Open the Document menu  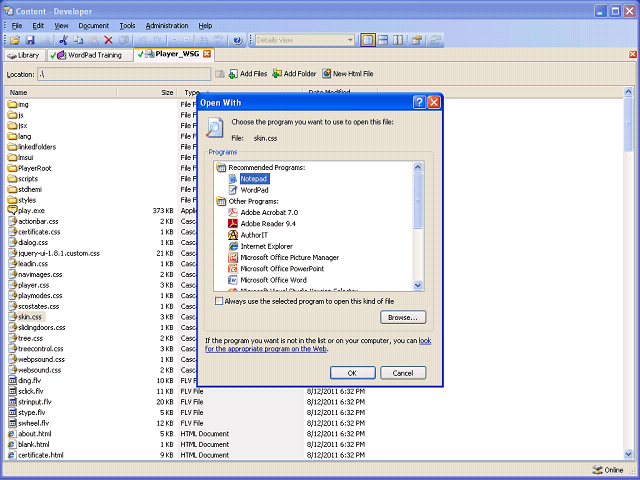(x=93, y=26)
